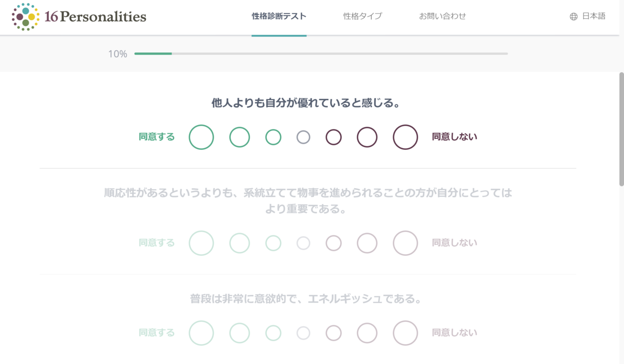Click the 16Personalities colorful dots logo
The image size is (624, 364).
25,17
